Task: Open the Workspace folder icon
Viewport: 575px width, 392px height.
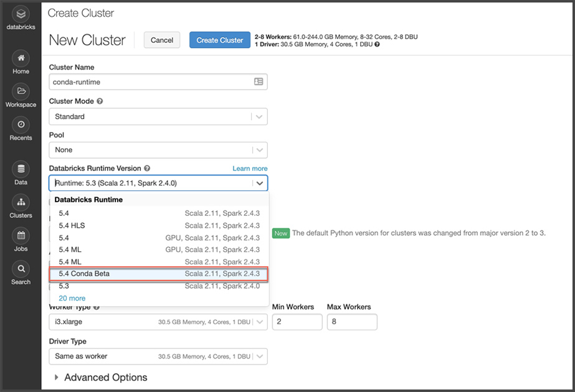Action: tap(21, 91)
